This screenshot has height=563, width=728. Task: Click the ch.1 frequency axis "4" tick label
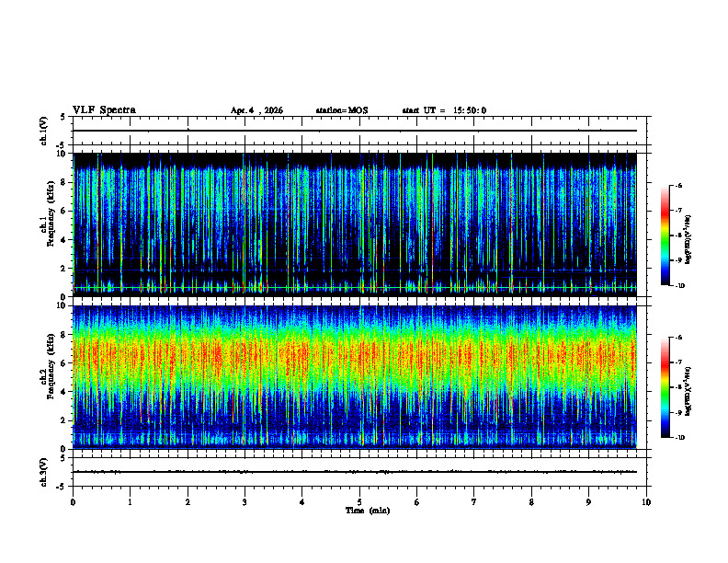click(x=63, y=240)
